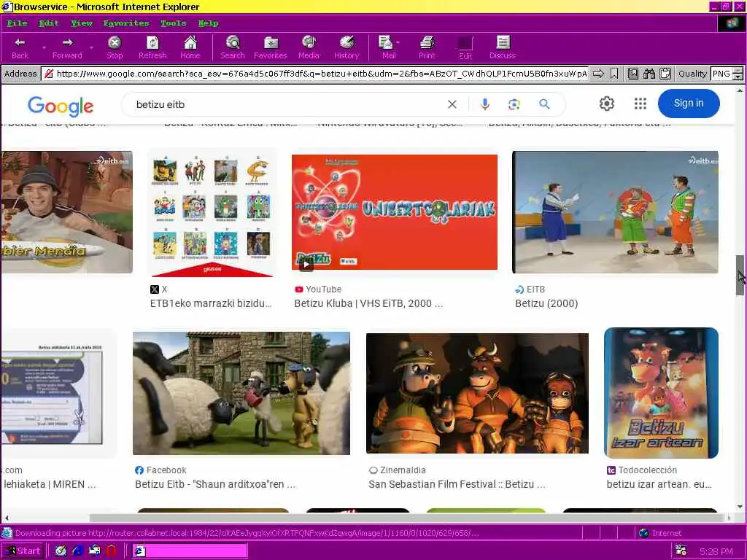The image size is (747, 560).
Task: Print the page from the toolbar
Action: click(x=427, y=47)
